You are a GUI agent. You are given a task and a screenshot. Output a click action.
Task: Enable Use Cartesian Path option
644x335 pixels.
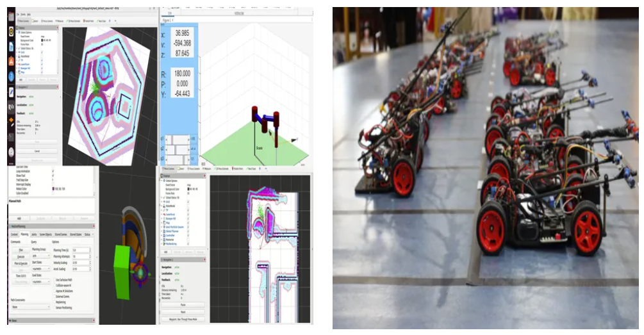54,279
